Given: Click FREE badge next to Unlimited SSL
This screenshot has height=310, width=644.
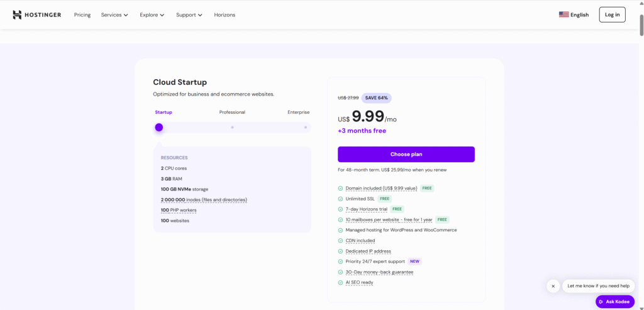Looking at the screenshot, I should (x=384, y=199).
